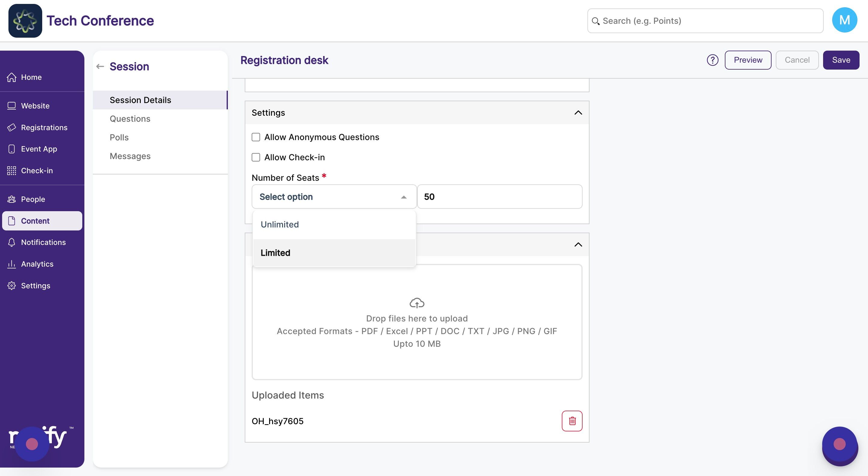Open the Polls tab
The width and height of the screenshot is (868, 476).
point(119,137)
